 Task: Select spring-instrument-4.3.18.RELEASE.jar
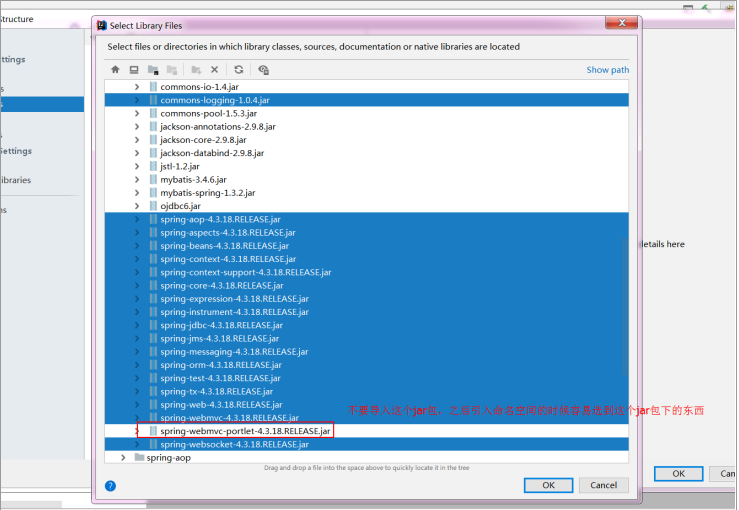coord(367,312)
